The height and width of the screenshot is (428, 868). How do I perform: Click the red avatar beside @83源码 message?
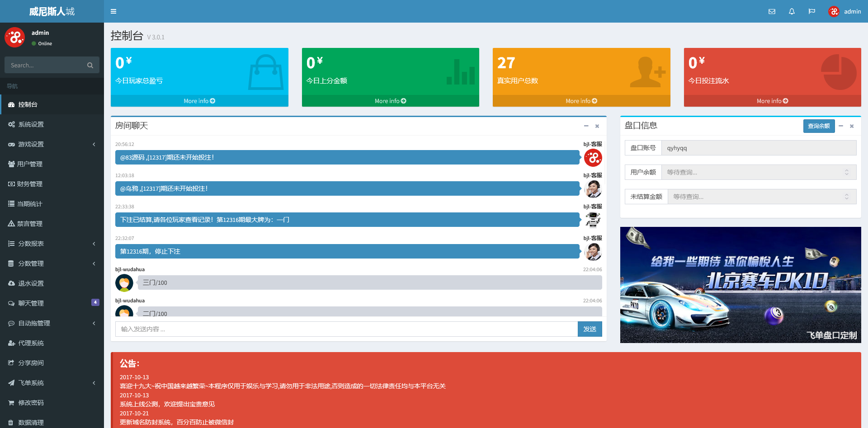pyautogui.click(x=593, y=158)
